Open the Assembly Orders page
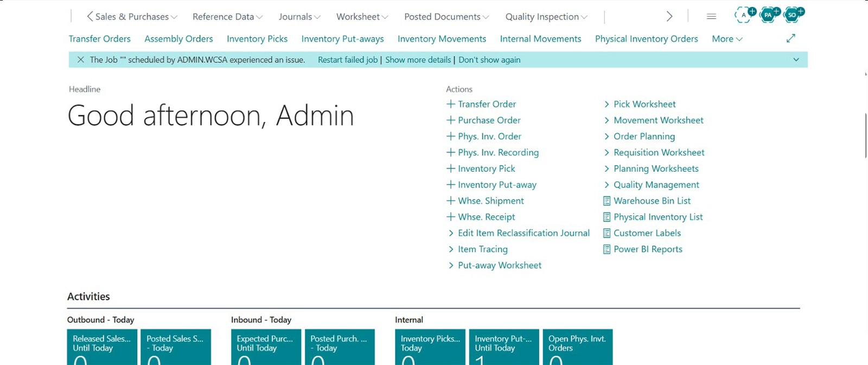 pyautogui.click(x=178, y=39)
